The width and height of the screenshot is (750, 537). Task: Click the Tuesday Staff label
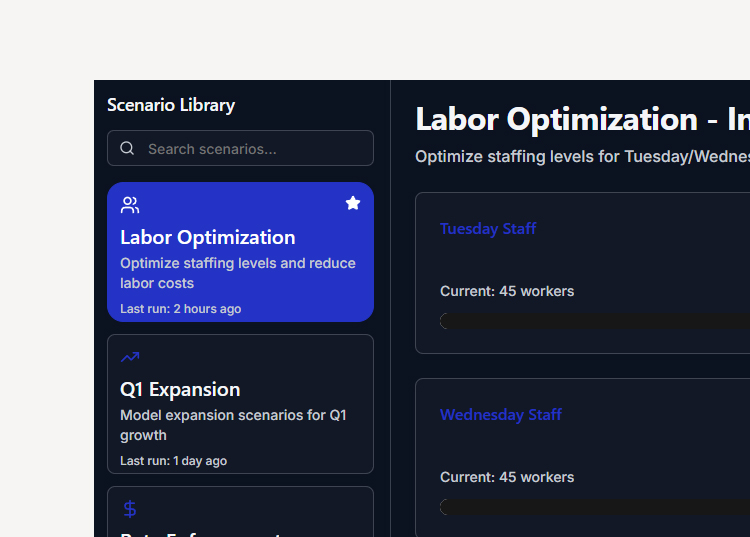tap(488, 229)
